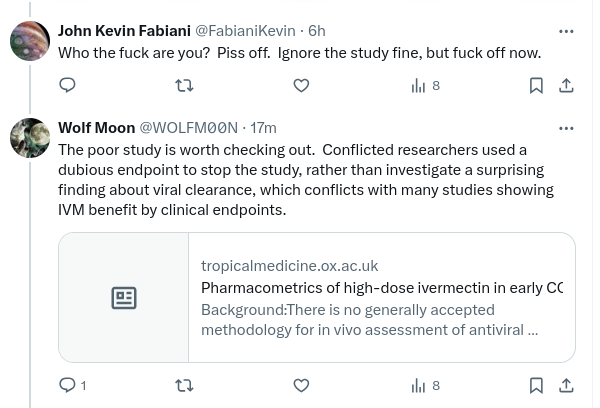Image resolution: width=600 pixels, height=408 pixels.
Task: View analytics on Fabiani's tweet
Action: 426,86
